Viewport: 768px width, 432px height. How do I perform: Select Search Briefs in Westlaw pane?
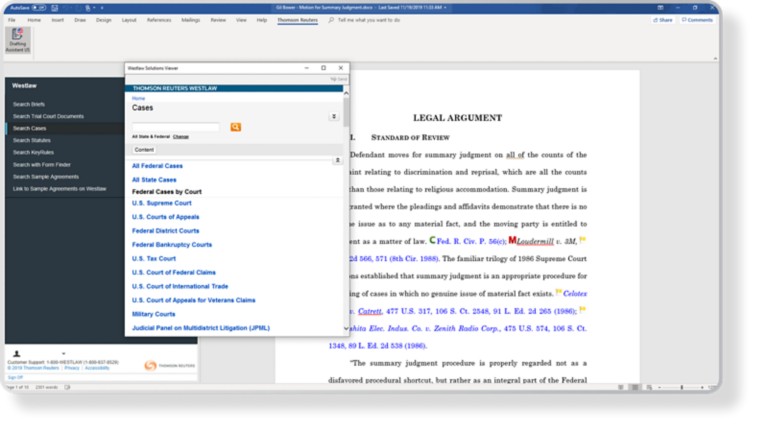29,104
